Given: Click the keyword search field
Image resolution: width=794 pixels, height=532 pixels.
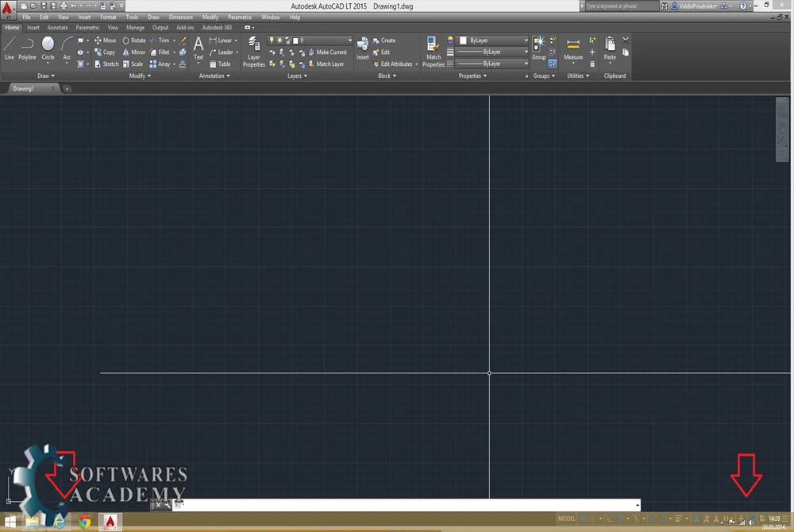Looking at the screenshot, I should click(622, 6).
